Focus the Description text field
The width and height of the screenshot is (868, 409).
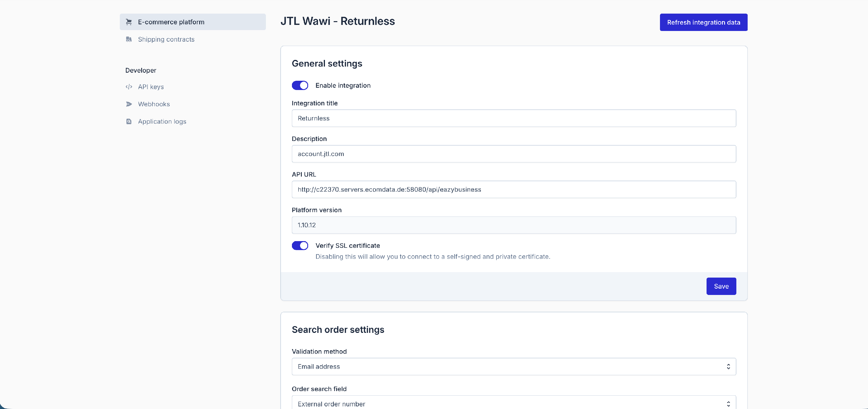pyautogui.click(x=513, y=154)
